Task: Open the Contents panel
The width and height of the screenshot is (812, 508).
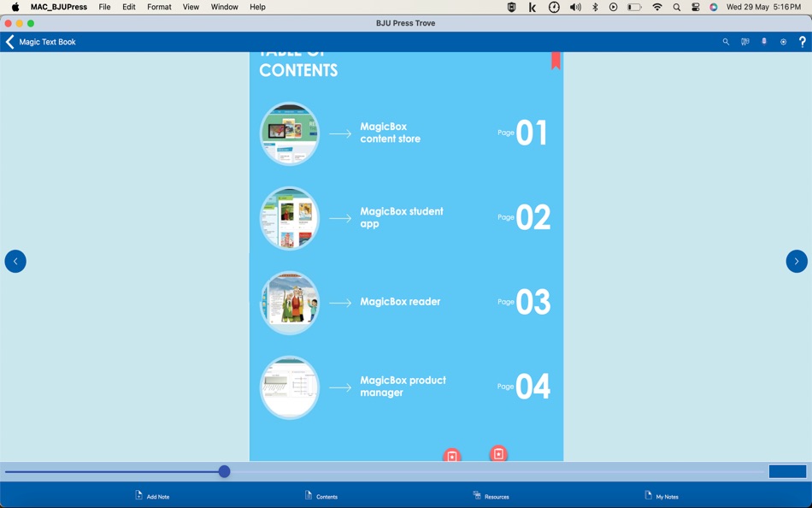Action: 321,495
